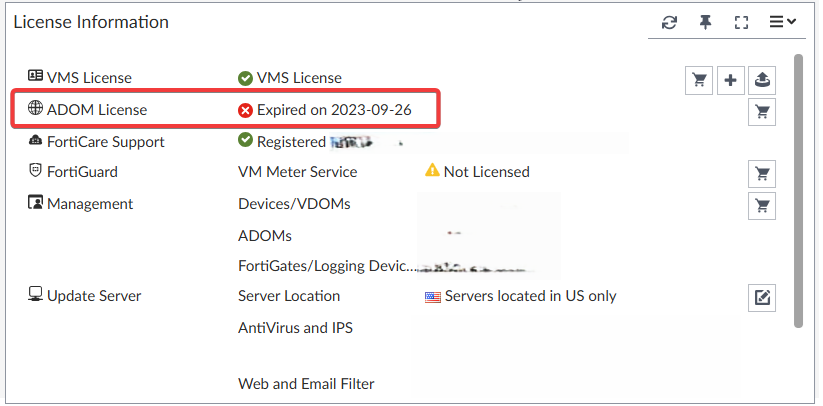Select the VMS License row label

(x=89, y=77)
